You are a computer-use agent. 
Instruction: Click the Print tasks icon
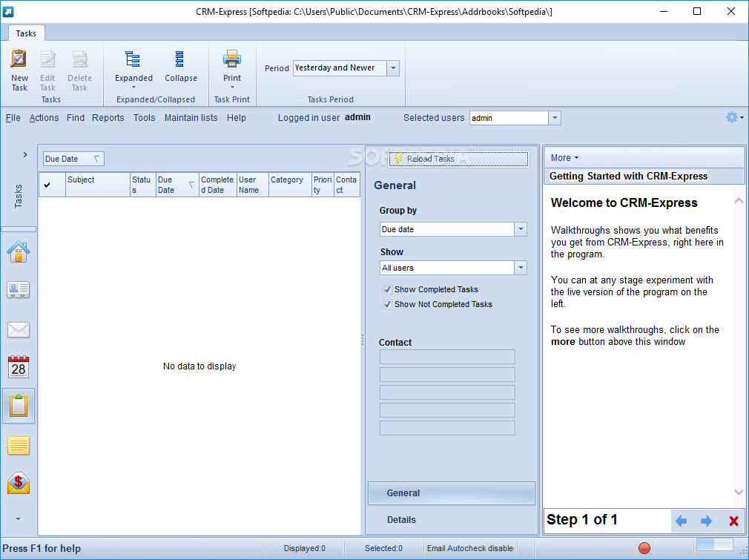pyautogui.click(x=231, y=59)
